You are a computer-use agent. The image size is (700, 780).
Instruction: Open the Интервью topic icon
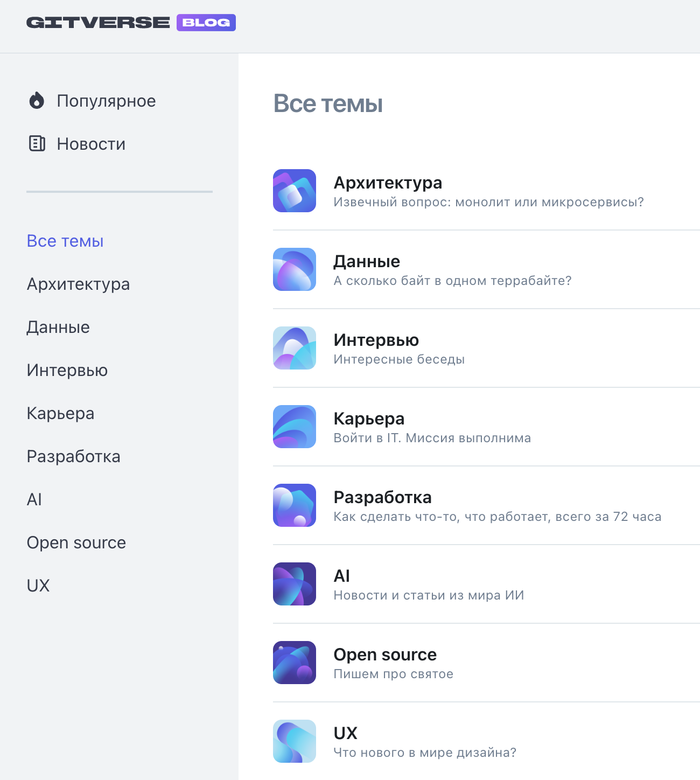(x=295, y=348)
